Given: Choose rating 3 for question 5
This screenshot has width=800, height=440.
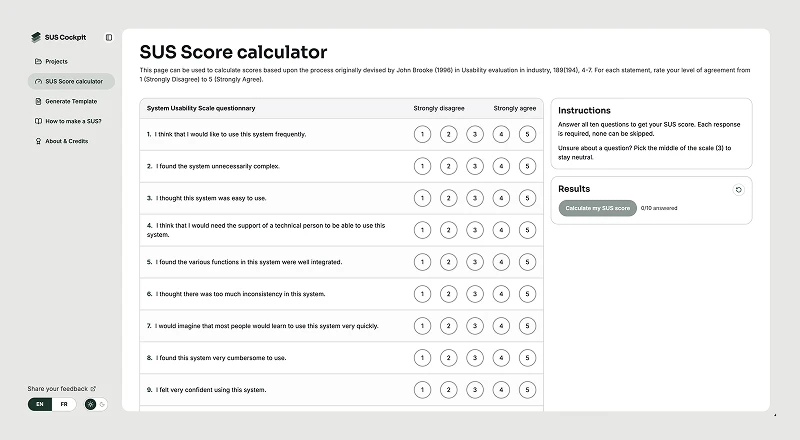Looking at the screenshot, I should (x=474, y=262).
